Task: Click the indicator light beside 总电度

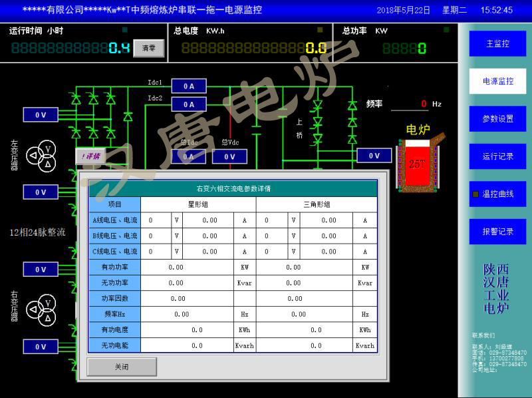Action: 320,31
